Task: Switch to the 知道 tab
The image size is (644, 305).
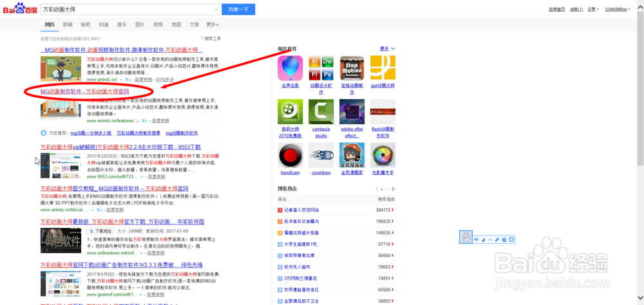Action: pos(104,24)
